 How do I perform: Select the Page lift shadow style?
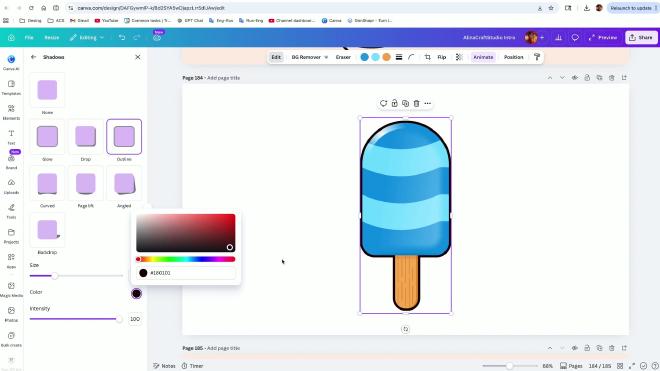coord(85,184)
